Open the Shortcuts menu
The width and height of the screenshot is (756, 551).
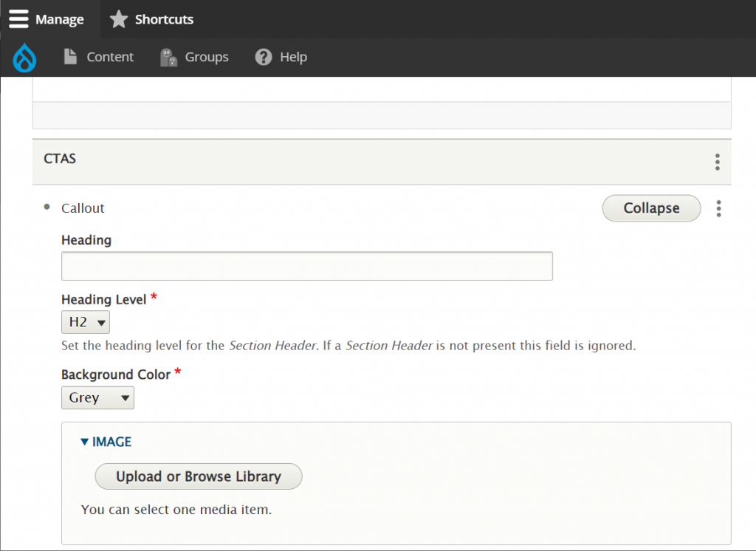164,19
